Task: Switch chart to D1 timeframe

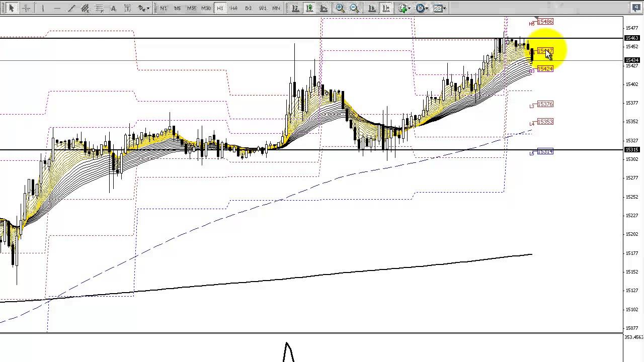Action: click(249, 8)
